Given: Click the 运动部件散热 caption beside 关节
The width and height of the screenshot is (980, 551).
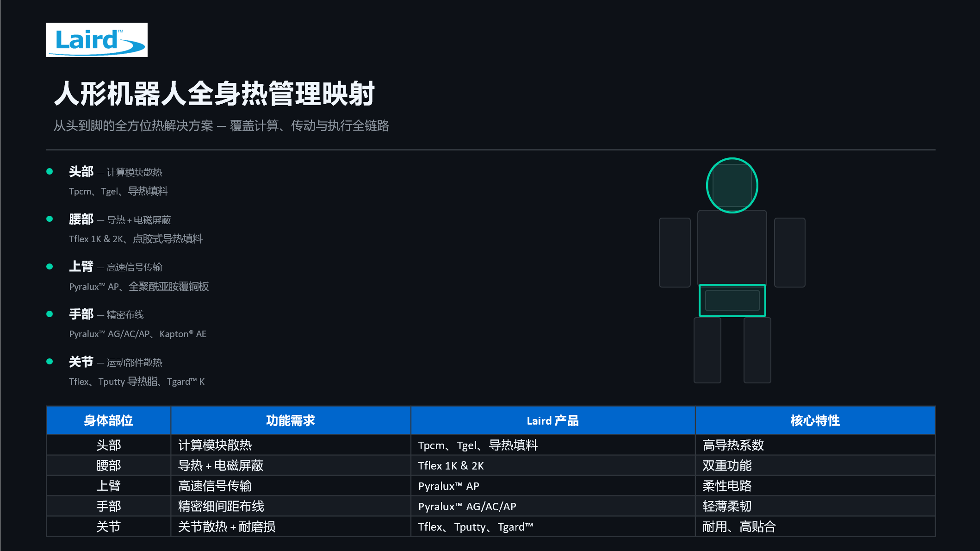Looking at the screenshot, I should [x=134, y=363].
